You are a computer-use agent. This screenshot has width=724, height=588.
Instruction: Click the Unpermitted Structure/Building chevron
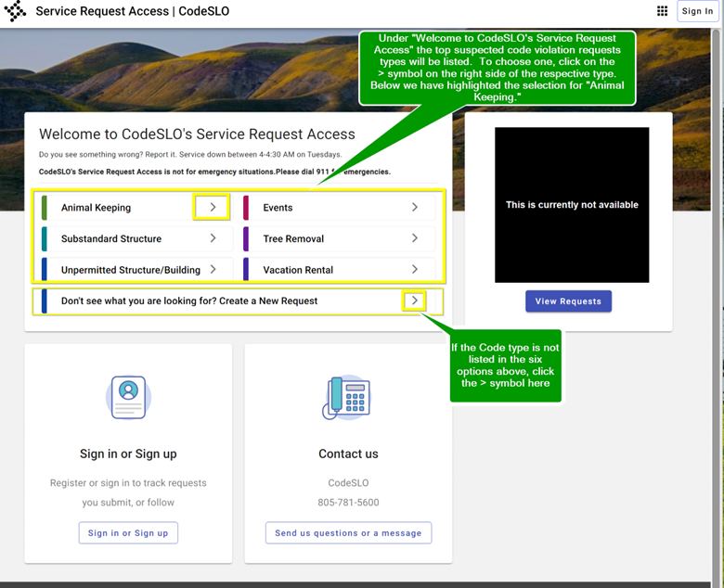[x=213, y=270]
